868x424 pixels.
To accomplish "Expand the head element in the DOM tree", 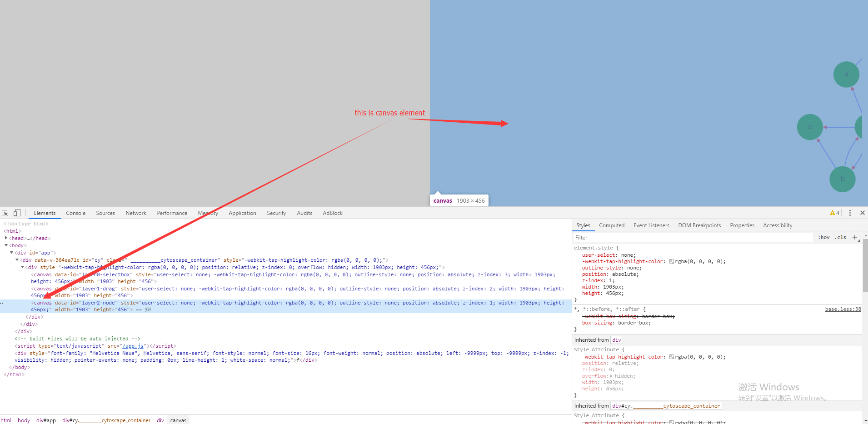I will (x=6, y=238).
